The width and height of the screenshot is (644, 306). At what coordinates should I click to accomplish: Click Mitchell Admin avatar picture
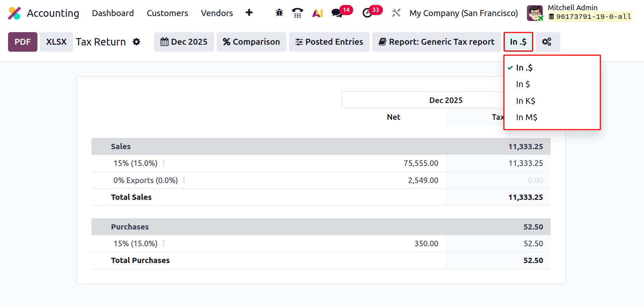[x=535, y=13]
